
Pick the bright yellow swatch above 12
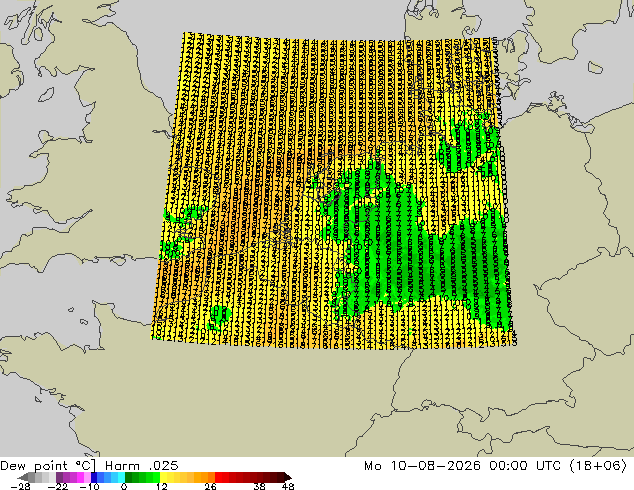(163, 477)
